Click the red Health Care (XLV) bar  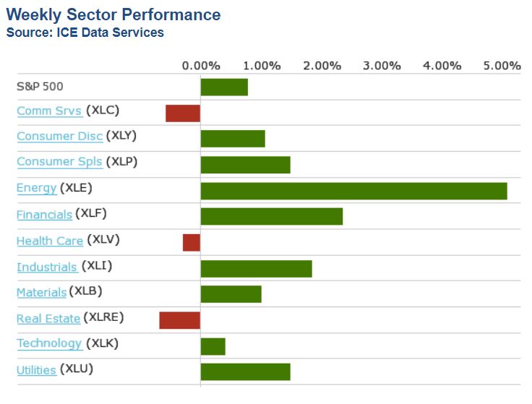pos(191,243)
